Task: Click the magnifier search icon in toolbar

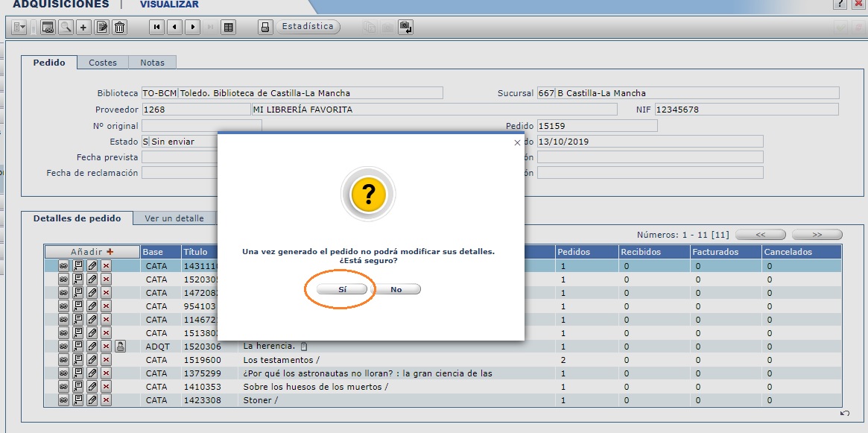Action: point(66,27)
